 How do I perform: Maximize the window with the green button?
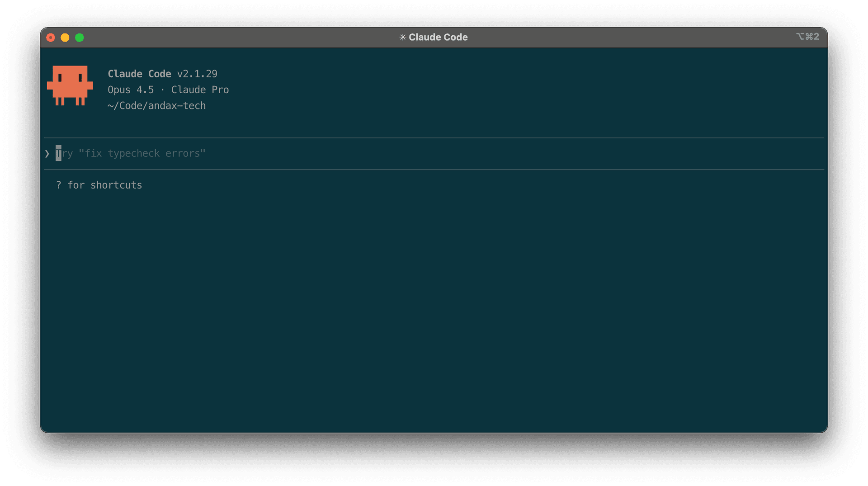click(80, 38)
